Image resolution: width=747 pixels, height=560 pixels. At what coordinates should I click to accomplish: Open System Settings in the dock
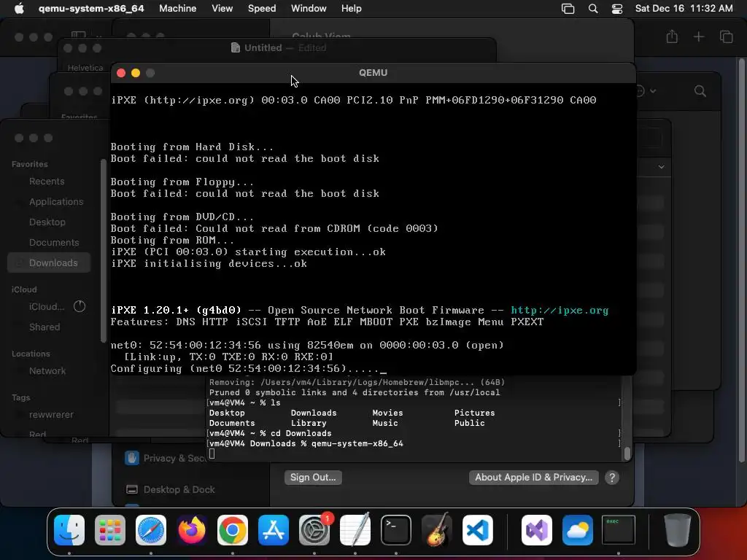click(x=314, y=529)
